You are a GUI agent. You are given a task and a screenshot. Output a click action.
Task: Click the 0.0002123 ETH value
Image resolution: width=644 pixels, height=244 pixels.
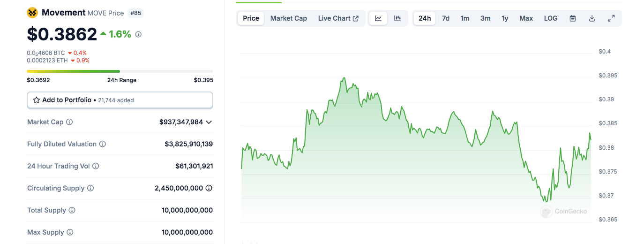tap(47, 61)
